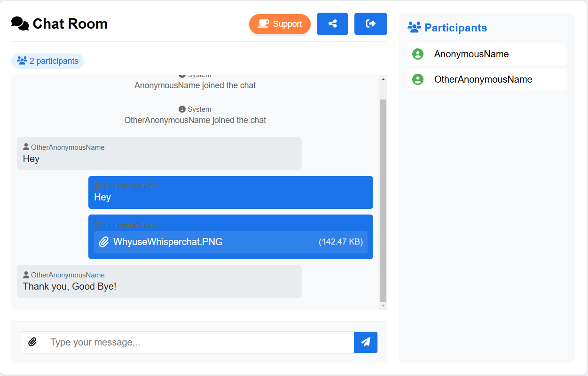588x376 pixels.
Task: Select OtherAnonymousName in Participants list
Action: [487, 79]
